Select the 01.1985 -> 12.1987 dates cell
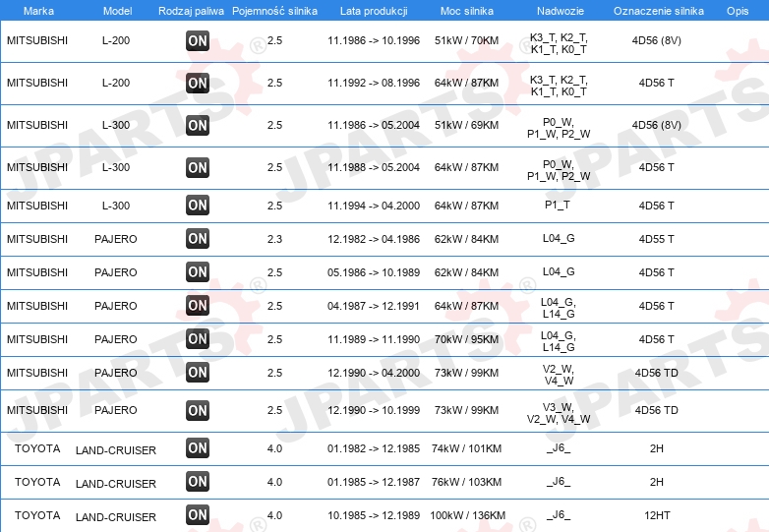The height and width of the screenshot is (532, 769). click(x=374, y=482)
